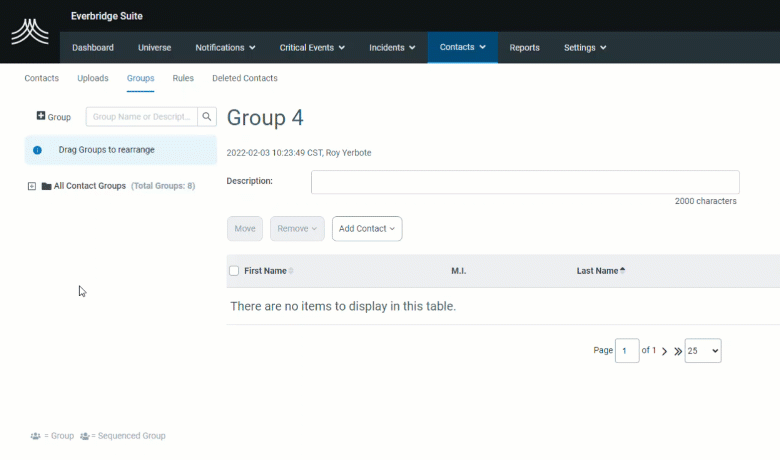This screenshot has width=780, height=460.
Task: Go to next page arrow
Action: [664, 351]
